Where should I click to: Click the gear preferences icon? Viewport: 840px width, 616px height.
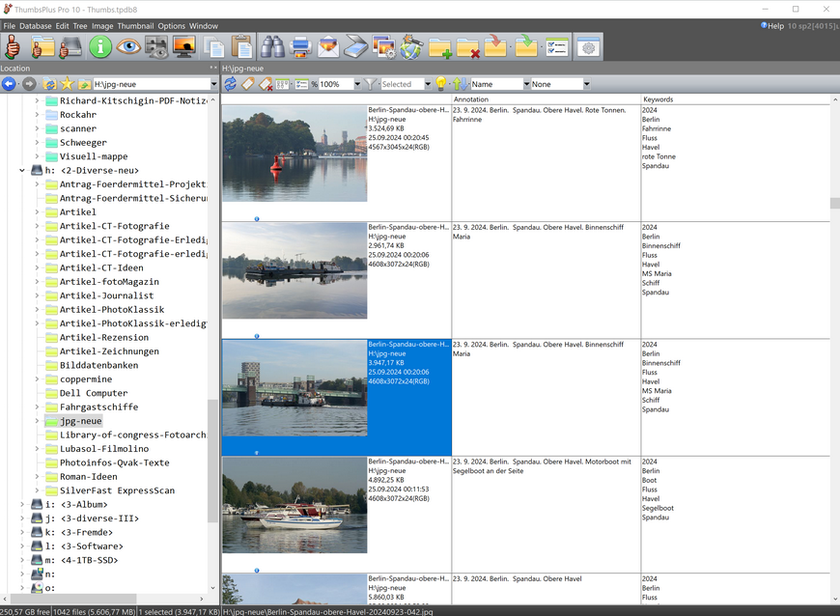(588, 46)
